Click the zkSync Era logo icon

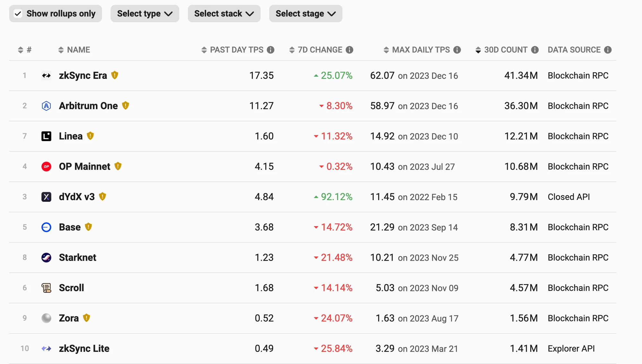click(x=47, y=76)
